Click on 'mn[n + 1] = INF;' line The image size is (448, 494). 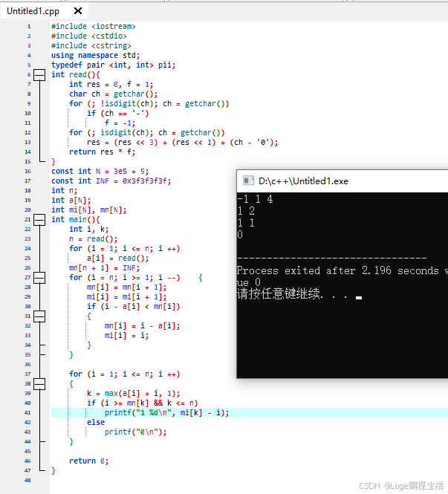[x=104, y=267]
